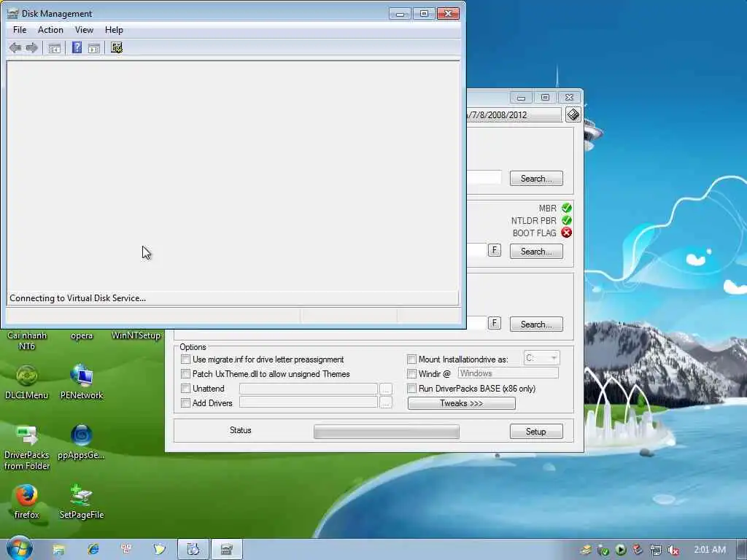Open Windows Explorer from the taskbar
The height and width of the screenshot is (560, 747).
click(58, 550)
